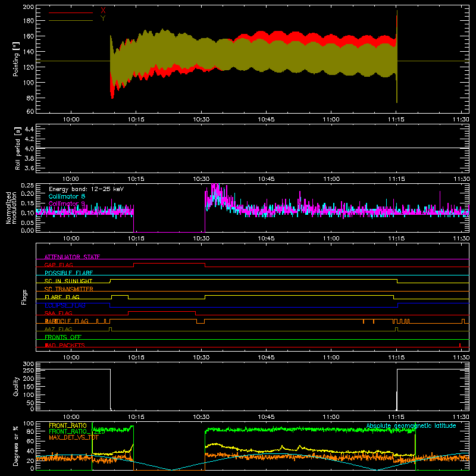Click the 10:45 label under modulation plot
This screenshot has width=476, height=476.
point(266,239)
